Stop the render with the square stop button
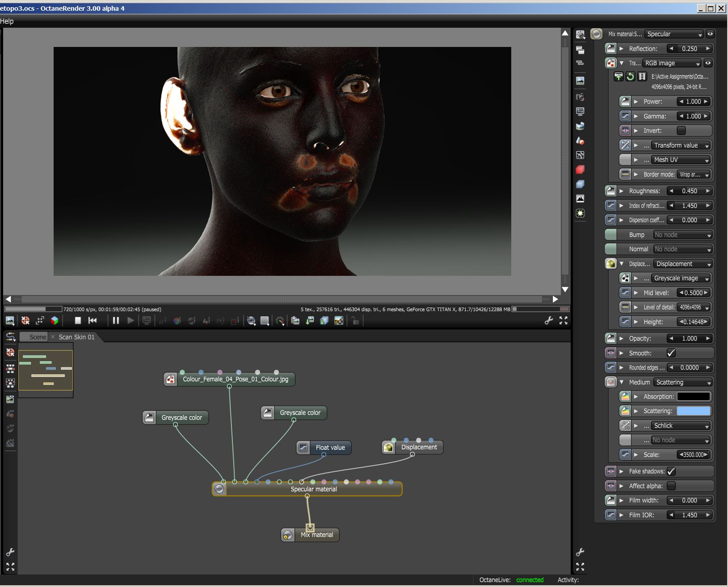Screen dimensions: 728x587 (78, 320)
